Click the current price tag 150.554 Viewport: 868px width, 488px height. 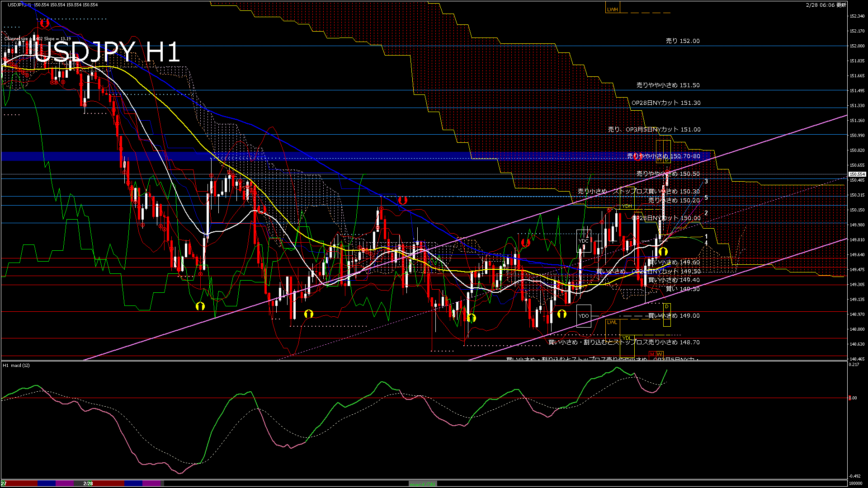pyautogui.click(x=857, y=174)
